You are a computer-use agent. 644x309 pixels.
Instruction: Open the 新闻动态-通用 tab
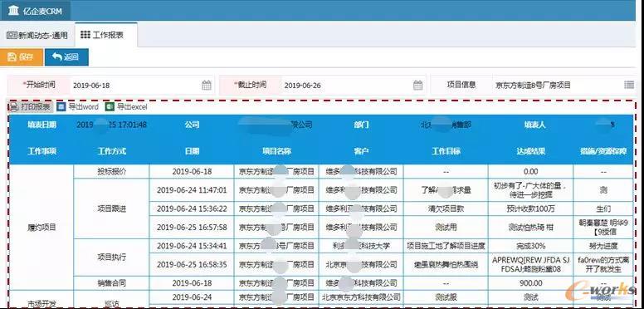[x=37, y=35]
